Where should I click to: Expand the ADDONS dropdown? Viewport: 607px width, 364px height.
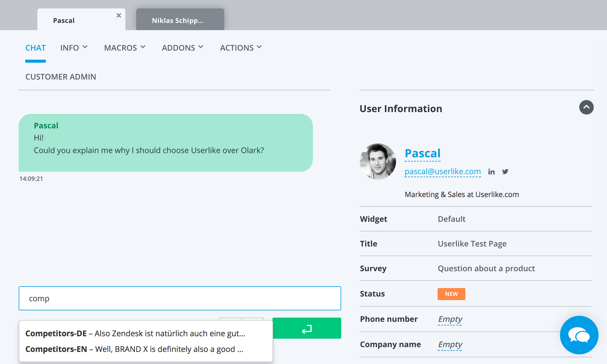point(183,48)
